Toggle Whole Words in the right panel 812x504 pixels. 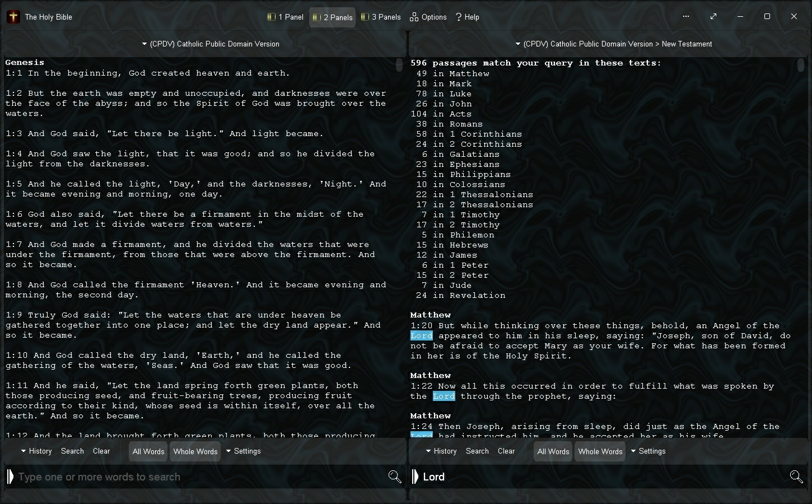click(x=600, y=451)
